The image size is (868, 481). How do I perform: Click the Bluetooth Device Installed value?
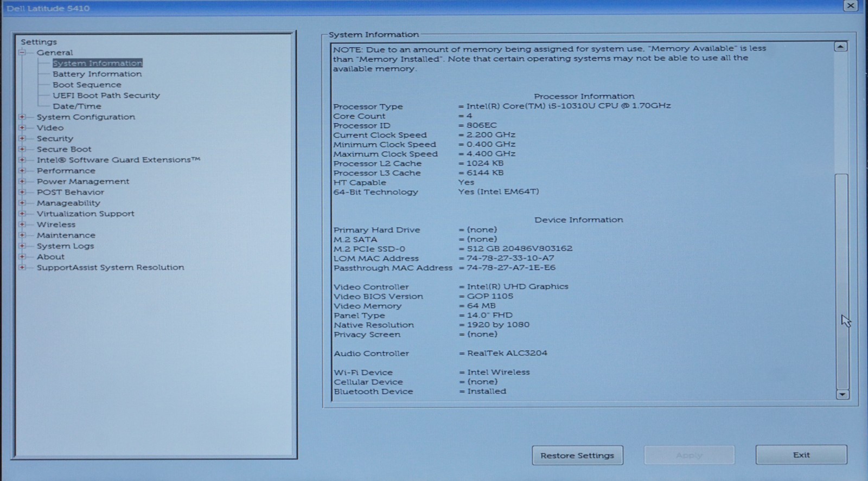pos(487,391)
